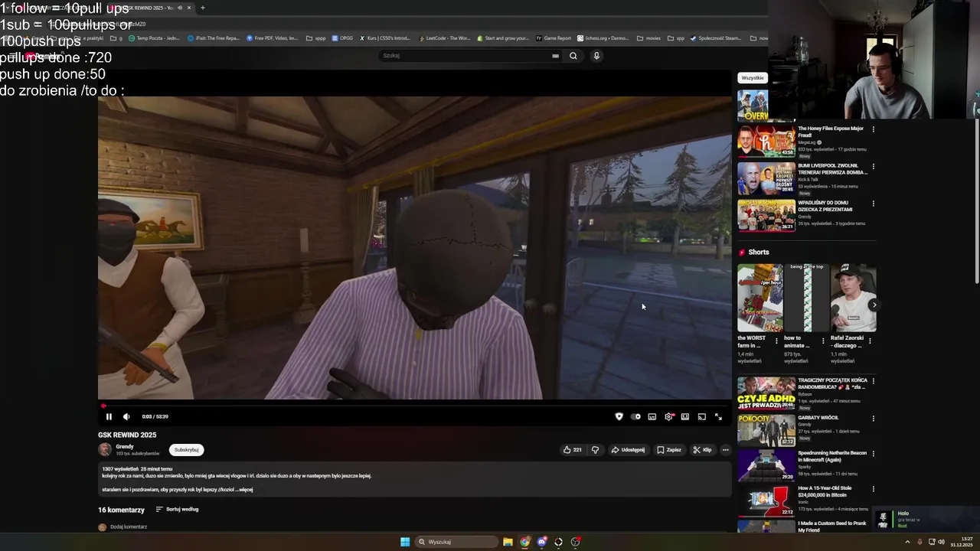Toggle the autoplay switch in player
This screenshot has height=551, width=980.
click(635, 416)
